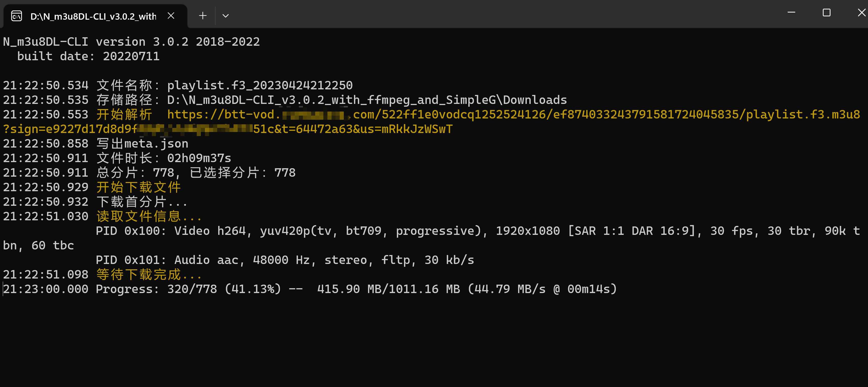The width and height of the screenshot is (868, 387).
Task: Expand the new tab profile dropdown
Action: 225,16
